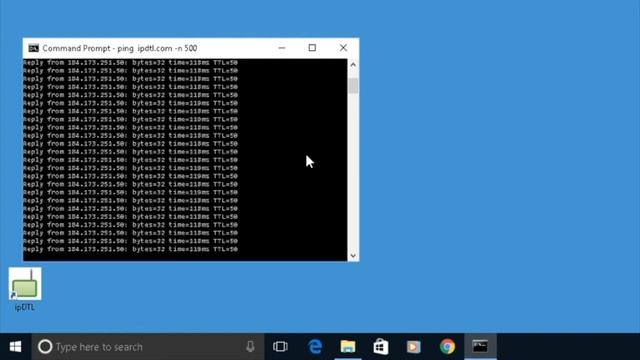Screen dimensions: 640x360
Task: Click the scrollbar up arrow in Command Prompt
Action: [353, 64]
